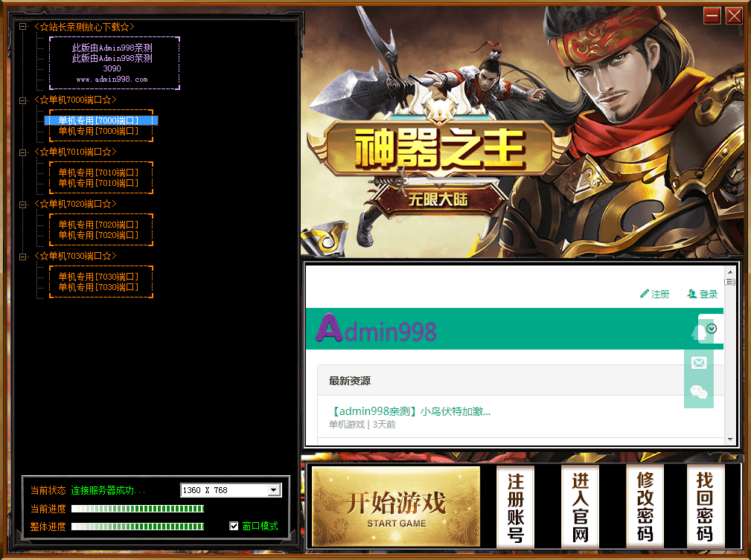Collapse the 单机7020端口 tree group
This screenshot has height=560, width=751.
click(x=22, y=205)
